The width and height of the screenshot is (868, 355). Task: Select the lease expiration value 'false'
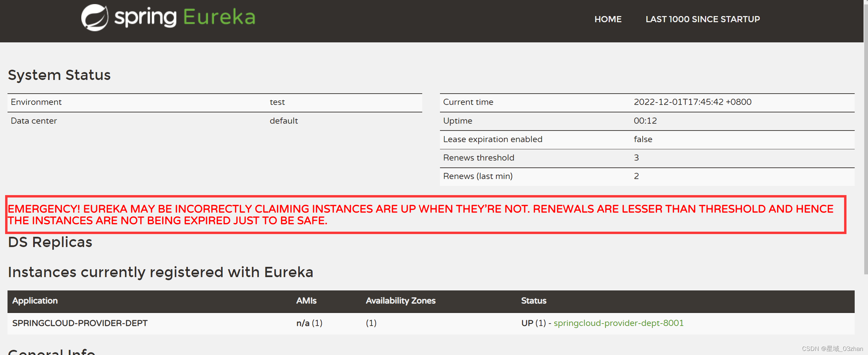point(643,139)
